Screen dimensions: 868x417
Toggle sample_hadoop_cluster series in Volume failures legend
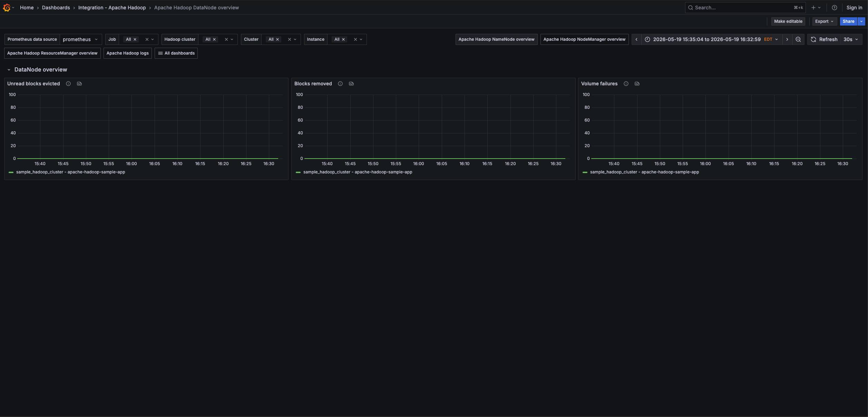coord(644,172)
